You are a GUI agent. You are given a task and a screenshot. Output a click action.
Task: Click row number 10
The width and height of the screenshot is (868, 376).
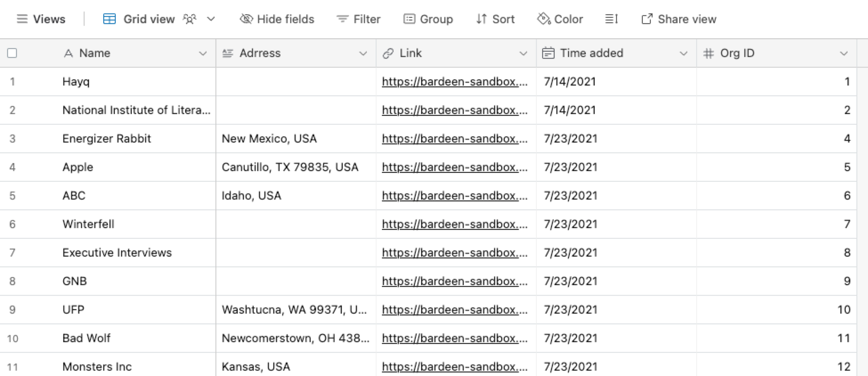[x=12, y=338]
